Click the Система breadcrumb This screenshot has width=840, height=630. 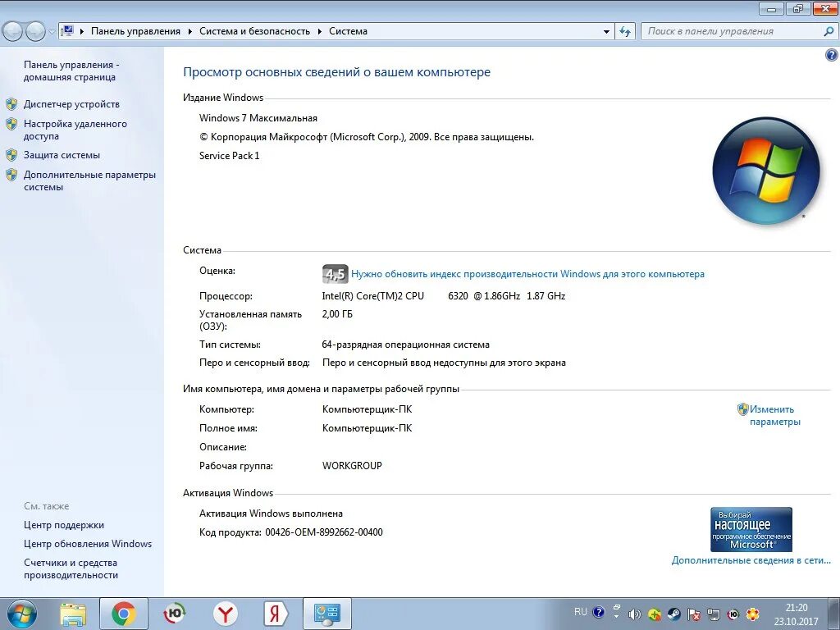tap(348, 31)
